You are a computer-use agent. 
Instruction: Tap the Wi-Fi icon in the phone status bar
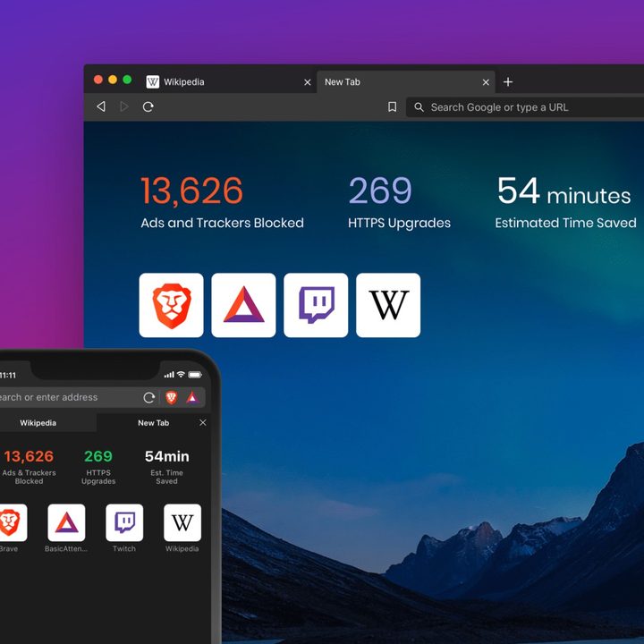coord(181,374)
